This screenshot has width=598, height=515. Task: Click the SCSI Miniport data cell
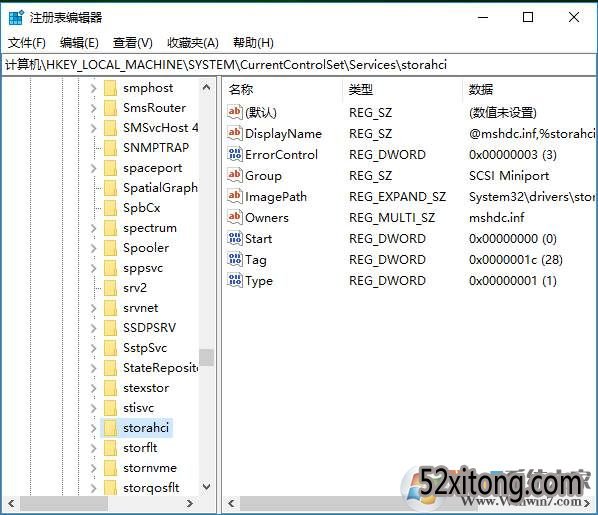coord(509,176)
